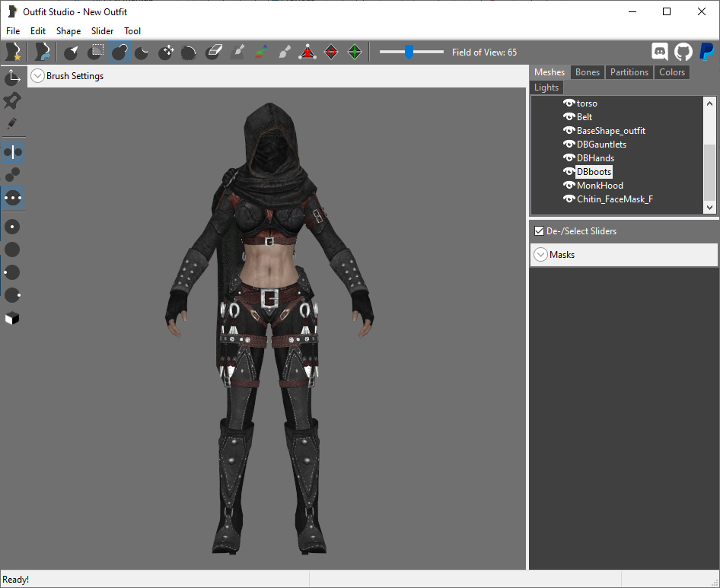Viewport: 720px width, 588px height.
Task: Pick the Weight paint brush icon
Action: pyautogui.click(x=237, y=52)
